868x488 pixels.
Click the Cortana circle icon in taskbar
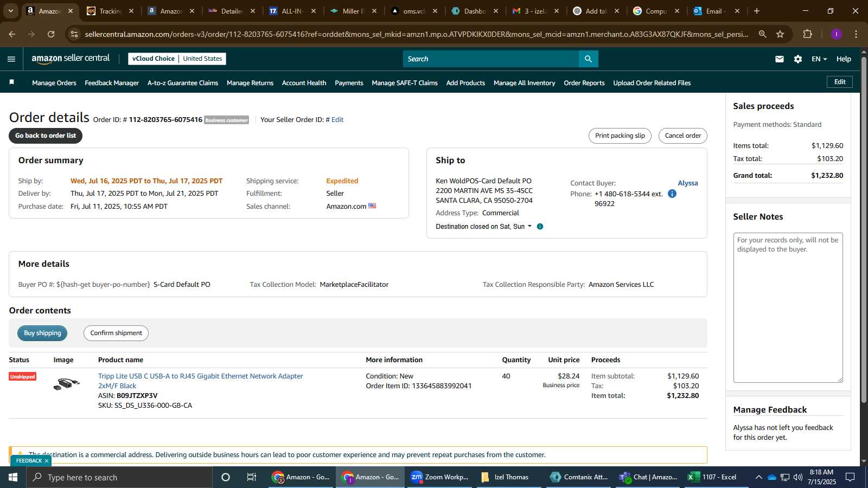pos(226,477)
